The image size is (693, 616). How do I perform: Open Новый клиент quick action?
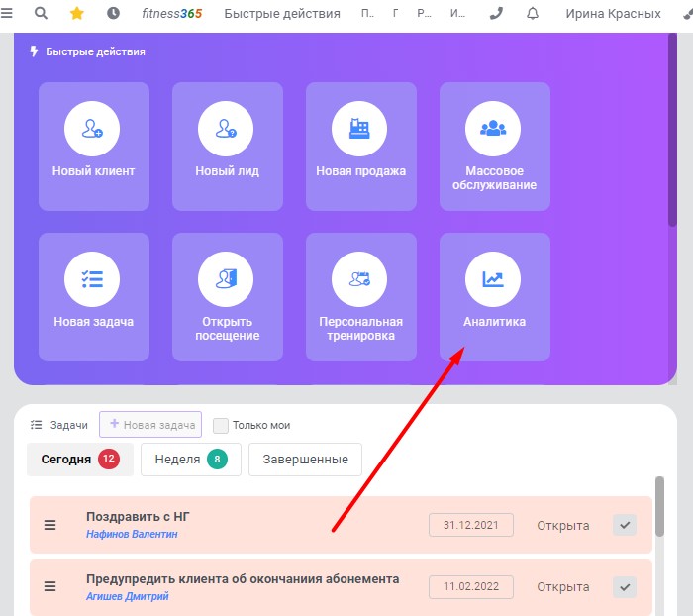[94, 147]
